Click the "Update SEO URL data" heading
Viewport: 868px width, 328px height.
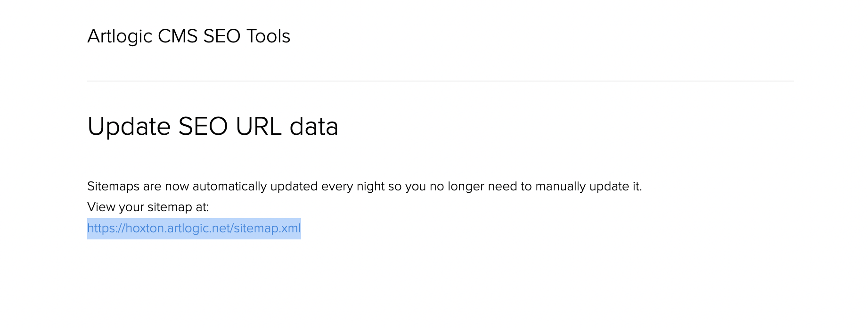213,126
